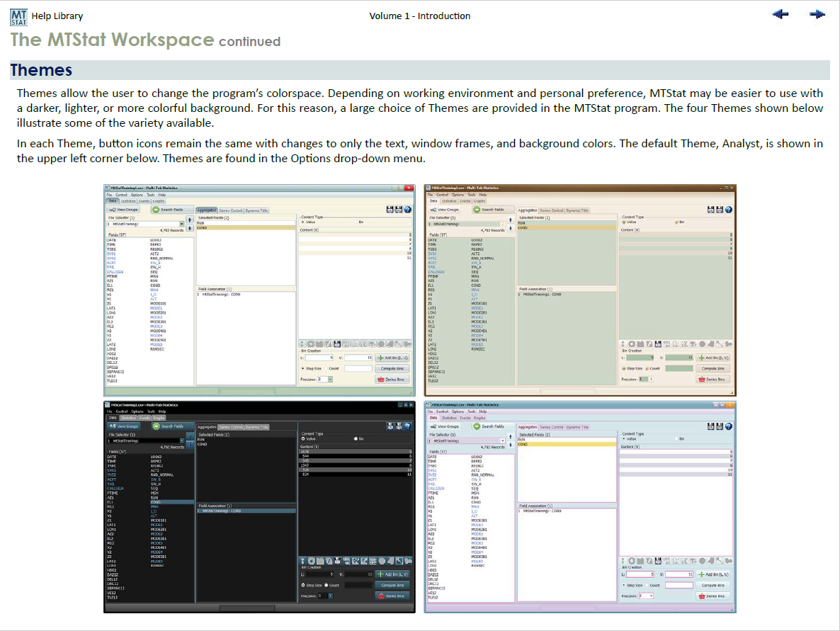Open Options menu in upper-left Analyst screenshot

[x=137, y=194]
